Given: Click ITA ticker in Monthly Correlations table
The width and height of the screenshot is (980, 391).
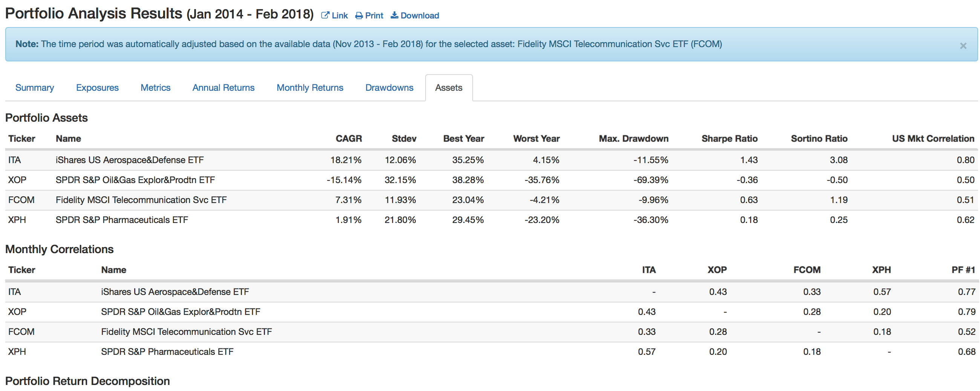Looking at the screenshot, I should [x=14, y=292].
